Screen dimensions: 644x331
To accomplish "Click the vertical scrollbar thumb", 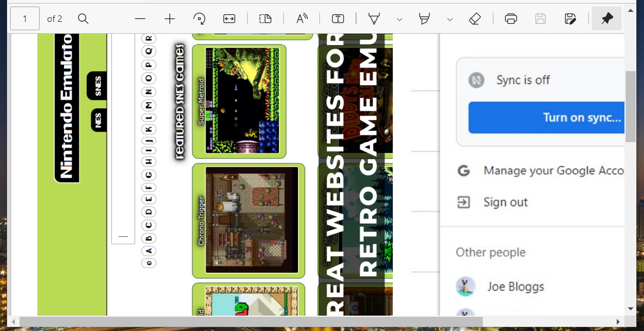I will click(x=630, y=107).
